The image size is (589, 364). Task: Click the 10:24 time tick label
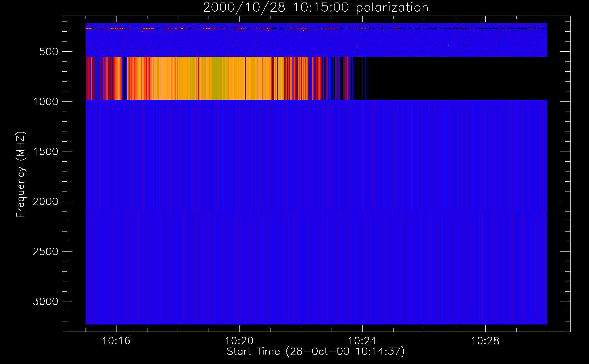[362, 341]
